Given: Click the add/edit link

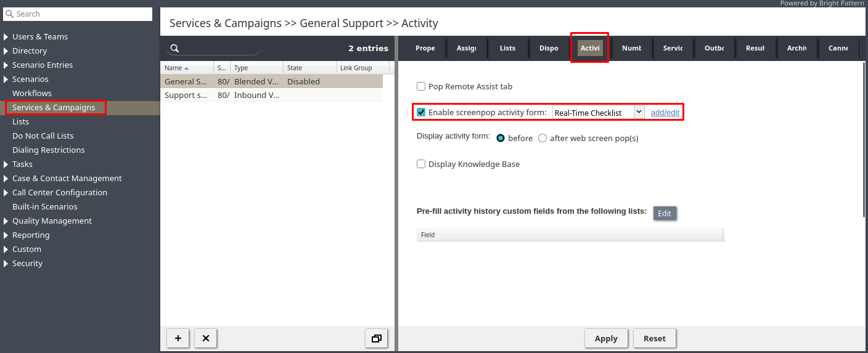Looking at the screenshot, I should pyautogui.click(x=665, y=113).
